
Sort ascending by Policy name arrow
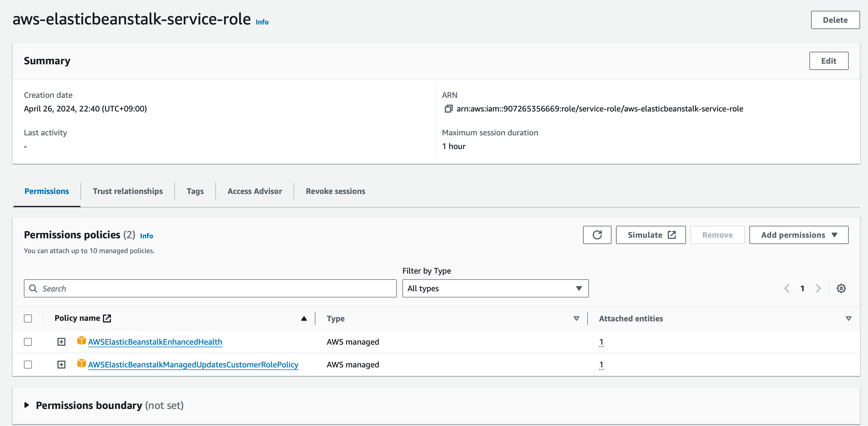point(303,319)
